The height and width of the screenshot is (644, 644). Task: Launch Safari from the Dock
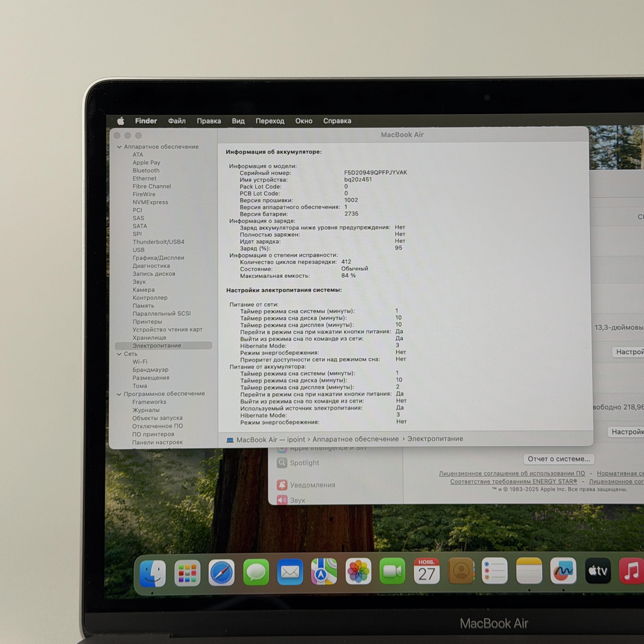(221, 573)
